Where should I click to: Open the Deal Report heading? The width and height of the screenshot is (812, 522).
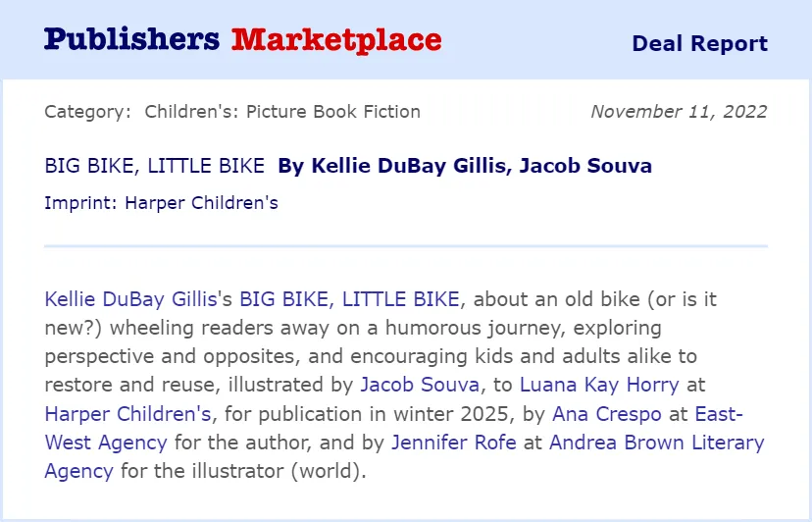pyautogui.click(x=699, y=43)
